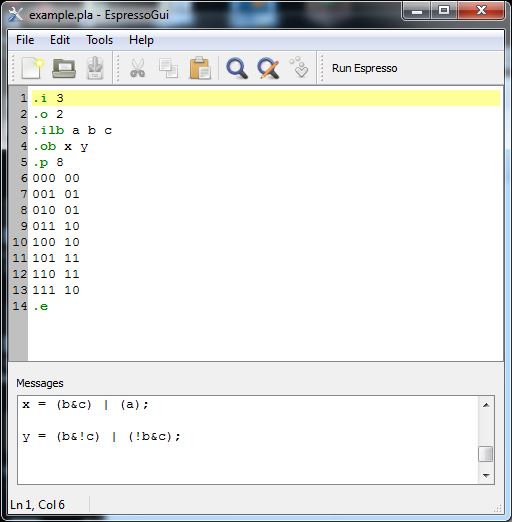The image size is (512, 522).
Task: Close the EspressoGui window
Action: (481, 11)
